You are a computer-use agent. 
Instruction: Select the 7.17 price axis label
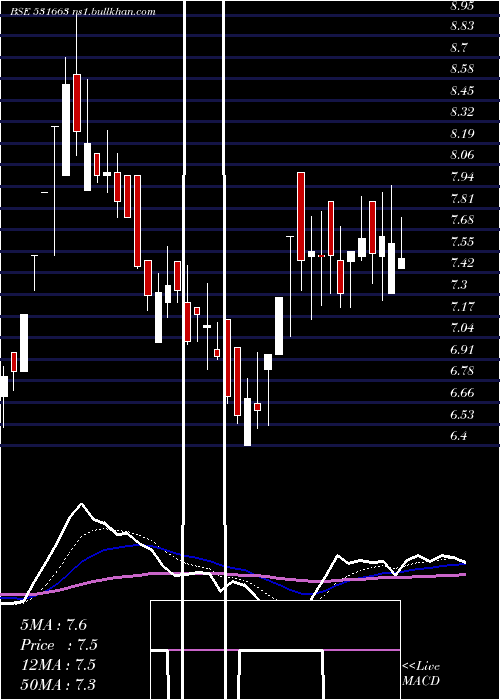[x=462, y=306]
